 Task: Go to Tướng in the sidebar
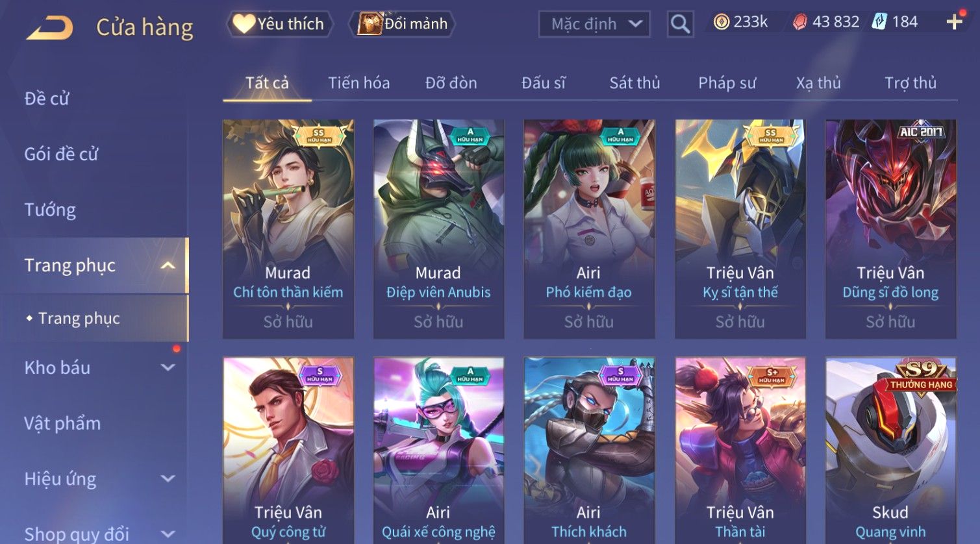tap(50, 210)
